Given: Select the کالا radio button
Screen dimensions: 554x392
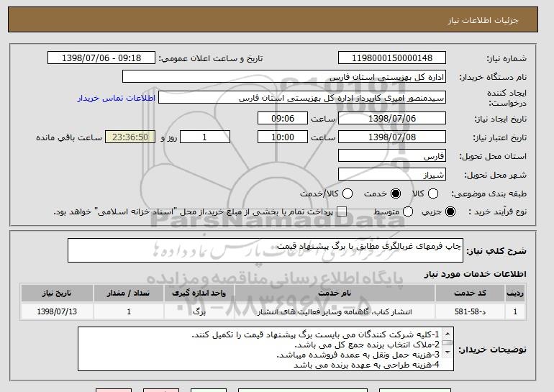Looking at the screenshot, I should (433, 193).
